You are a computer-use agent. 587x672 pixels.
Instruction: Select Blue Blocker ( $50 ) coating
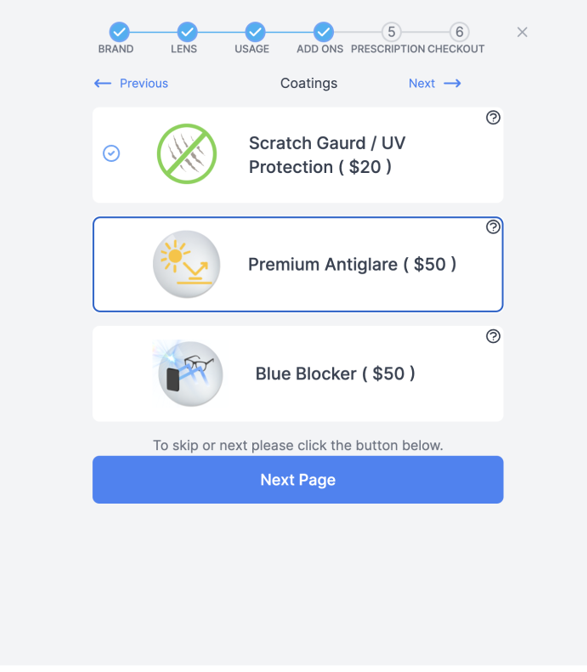(298, 374)
